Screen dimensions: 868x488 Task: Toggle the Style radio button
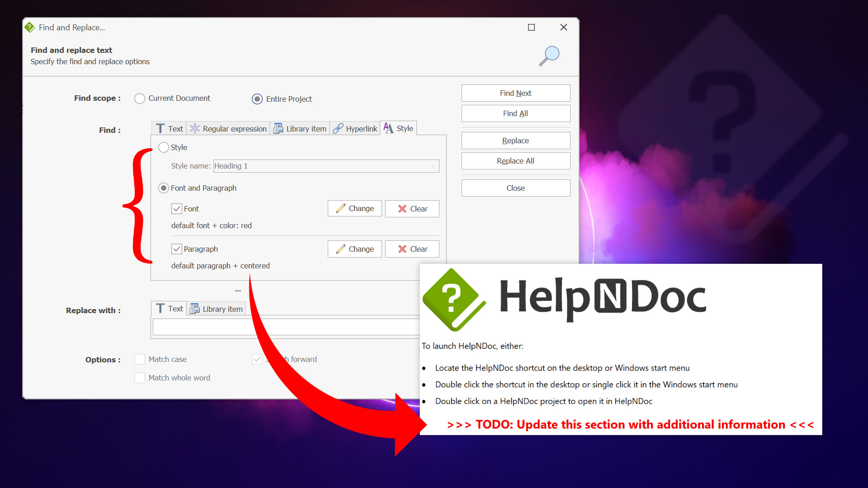coord(165,147)
